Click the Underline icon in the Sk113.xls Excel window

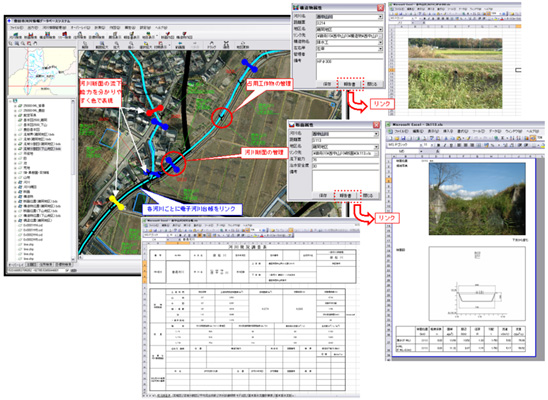451,145
